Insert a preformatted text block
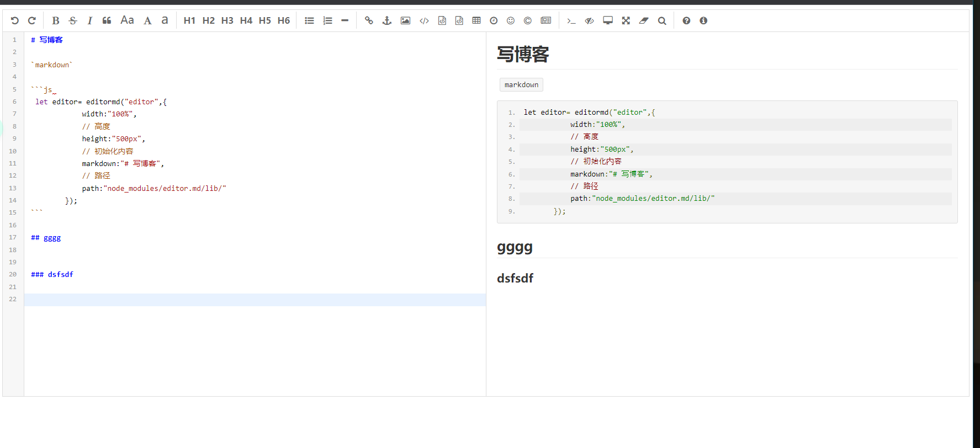 point(442,20)
